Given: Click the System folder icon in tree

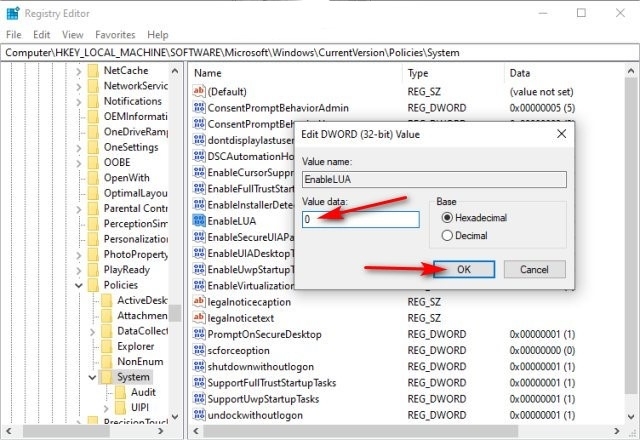Looking at the screenshot, I should [x=106, y=377].
